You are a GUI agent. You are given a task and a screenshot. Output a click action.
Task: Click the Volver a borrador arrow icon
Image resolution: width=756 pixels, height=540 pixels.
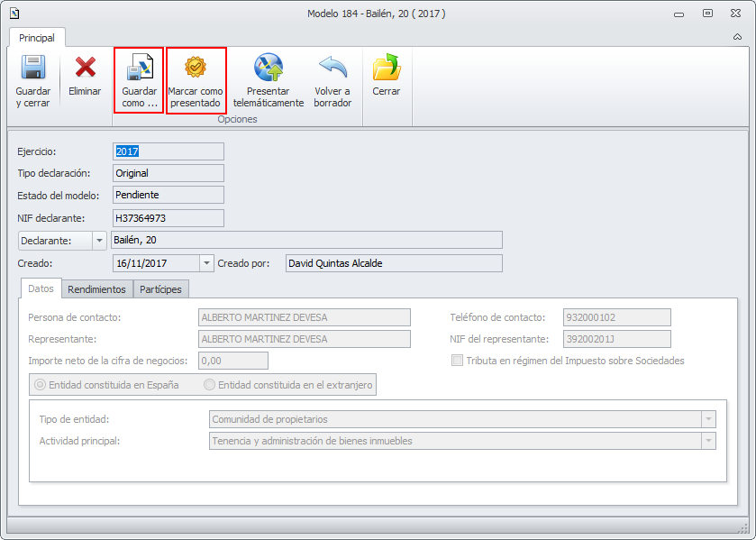332,67
